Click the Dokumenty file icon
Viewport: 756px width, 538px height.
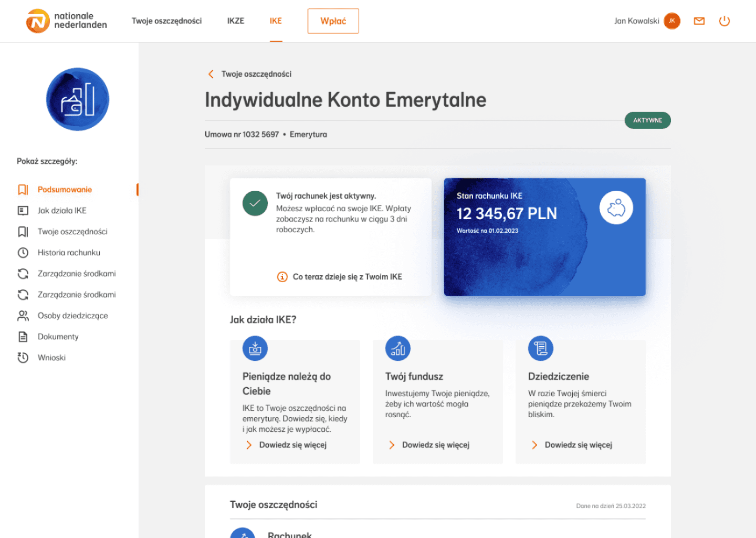[x=23, y=337]
